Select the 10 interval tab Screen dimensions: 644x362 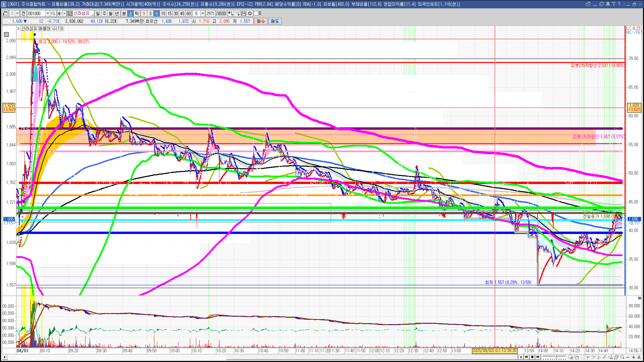tap(163, 13)
